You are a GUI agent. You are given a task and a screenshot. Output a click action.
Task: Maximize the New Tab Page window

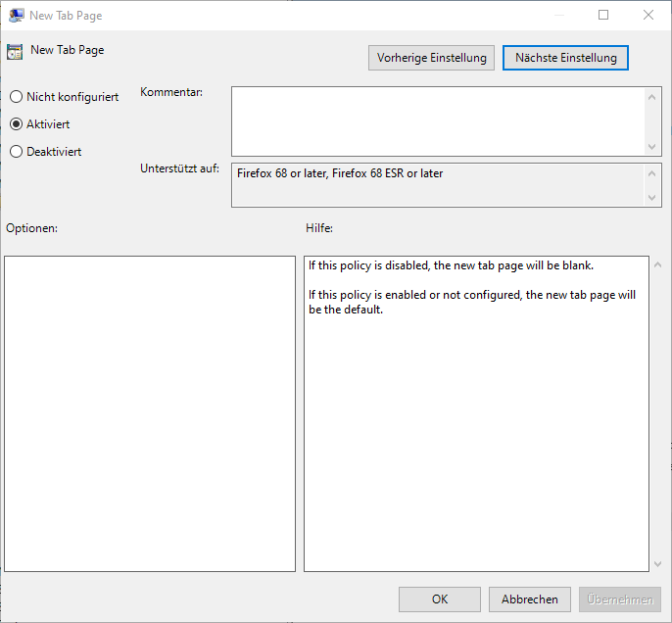tap(603, 15)
